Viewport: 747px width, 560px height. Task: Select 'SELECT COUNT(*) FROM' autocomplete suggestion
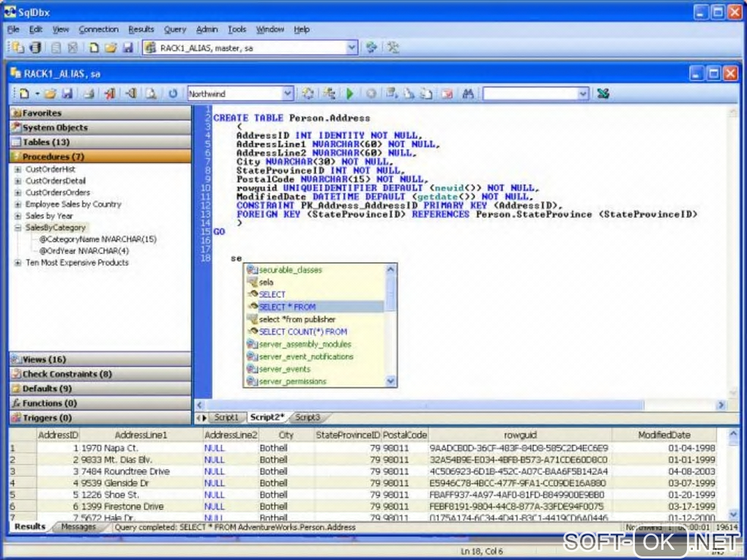pyautogui.click(x=302, y=332)
